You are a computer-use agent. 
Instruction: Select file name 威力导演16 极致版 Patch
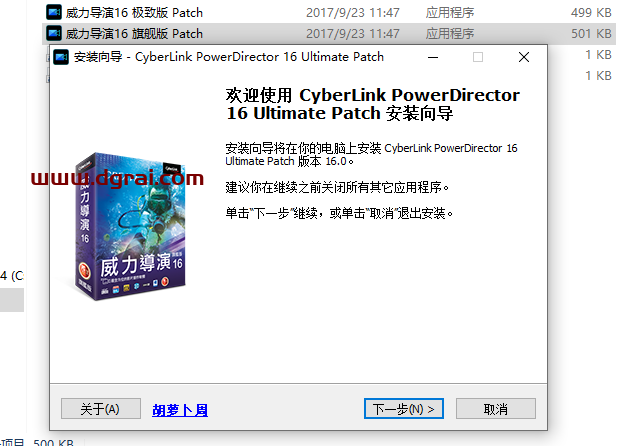[134, 13]
